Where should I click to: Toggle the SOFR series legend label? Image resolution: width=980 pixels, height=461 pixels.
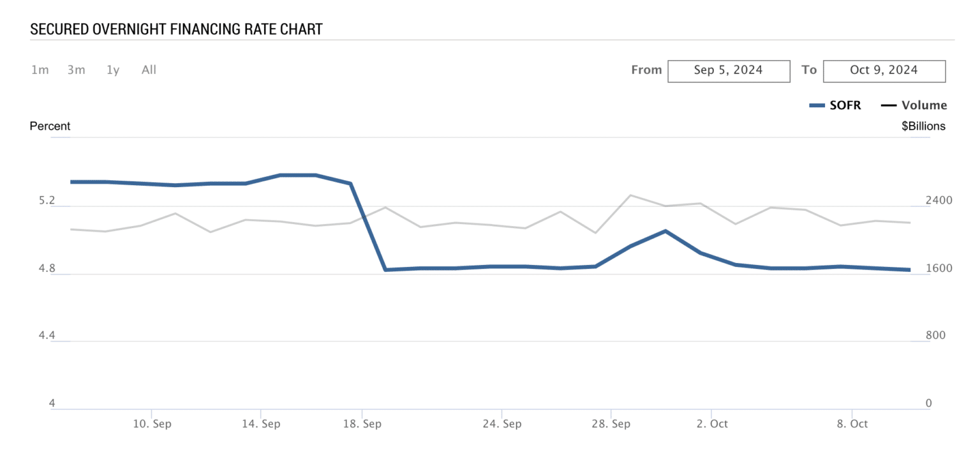pos(845,106)
